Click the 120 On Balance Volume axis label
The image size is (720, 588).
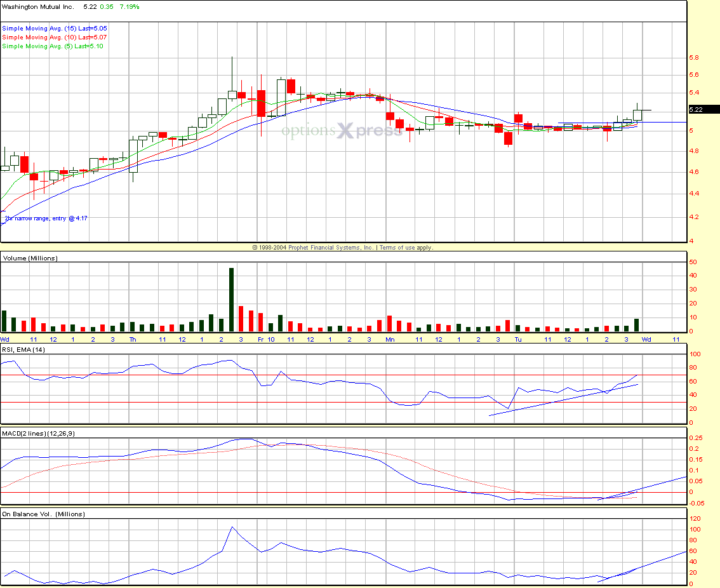[x=695, y=518]
